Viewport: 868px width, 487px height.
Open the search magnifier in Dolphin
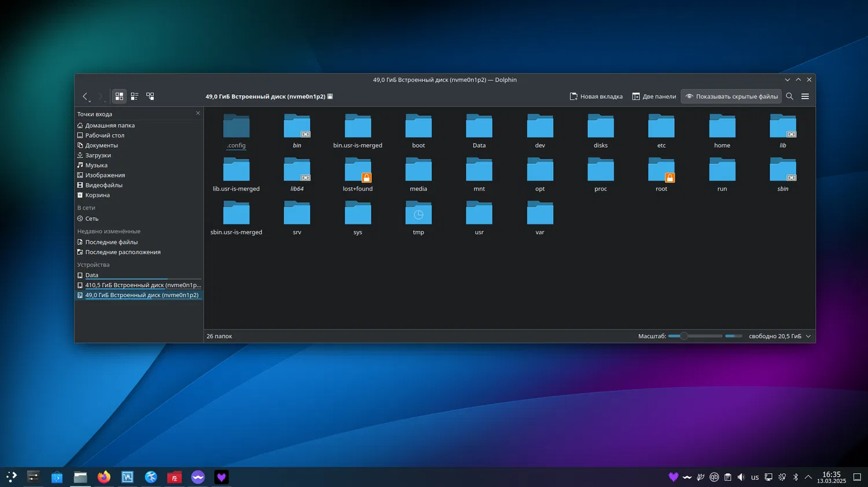[789, 96]
